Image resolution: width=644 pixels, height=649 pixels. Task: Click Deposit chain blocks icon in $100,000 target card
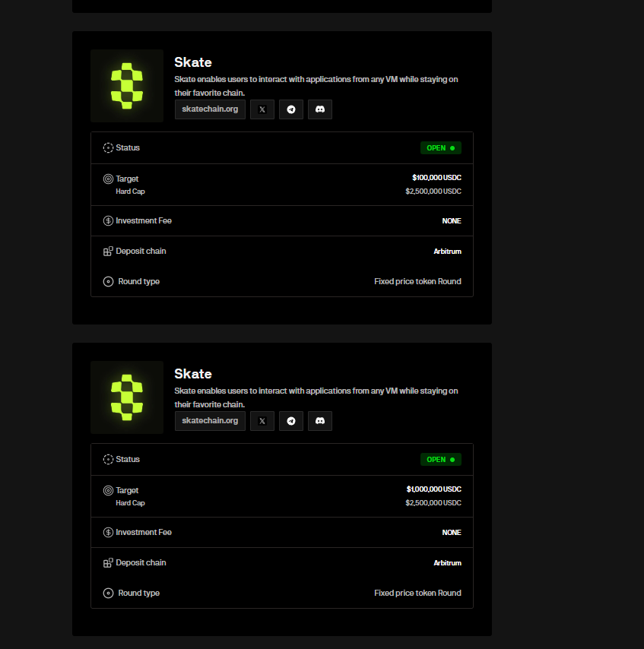108,252
